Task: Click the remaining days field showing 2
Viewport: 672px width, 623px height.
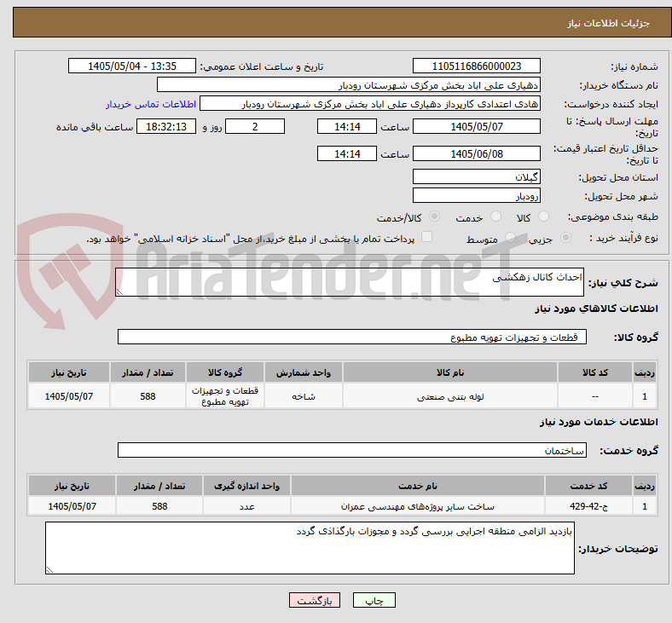Action: pos(255,126)
